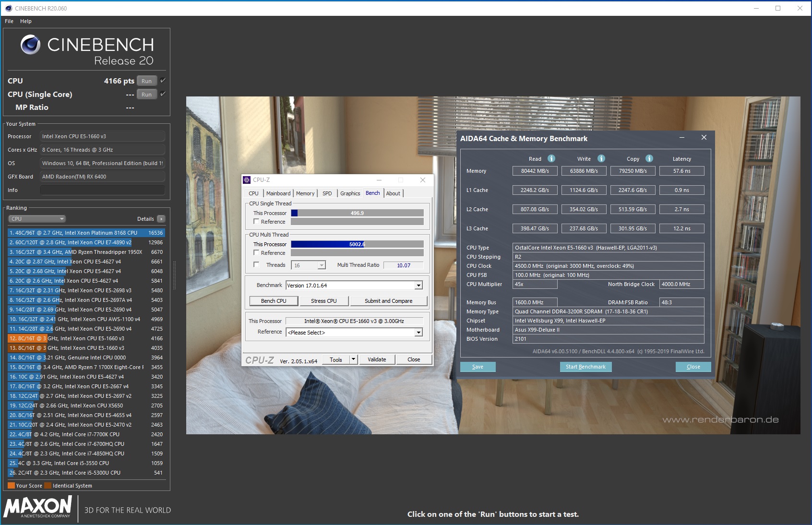Run the CPU (Single Core) test
The width and height of the screenshot is (812, 525).
tap(147, 95)
